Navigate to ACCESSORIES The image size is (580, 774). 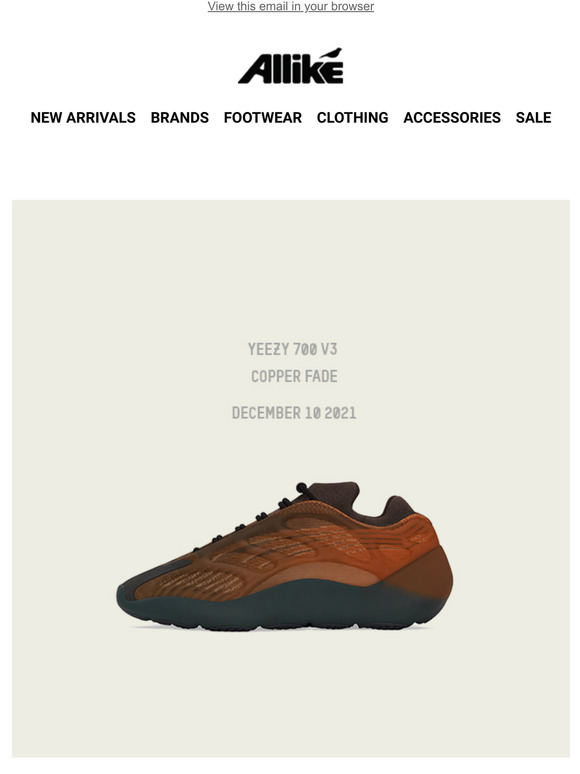pyautogui.click(x=452, y=117)
